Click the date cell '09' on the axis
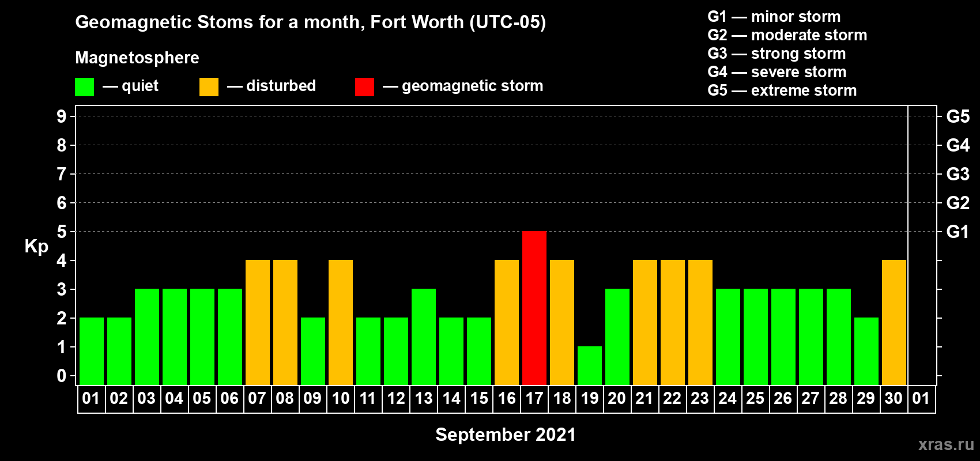 click(313, 399)
